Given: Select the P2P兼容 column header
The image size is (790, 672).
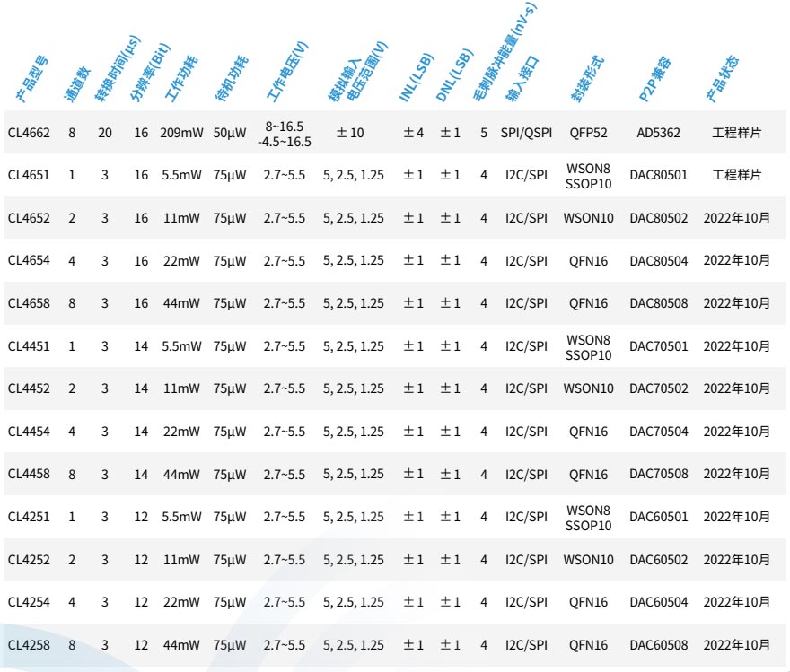Looking at the screenshot, I should pos(657,78).
